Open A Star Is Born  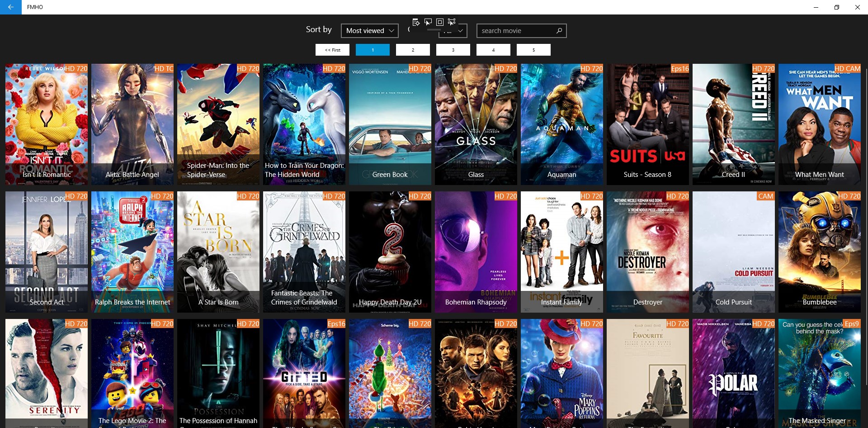(x=218, y=252)
